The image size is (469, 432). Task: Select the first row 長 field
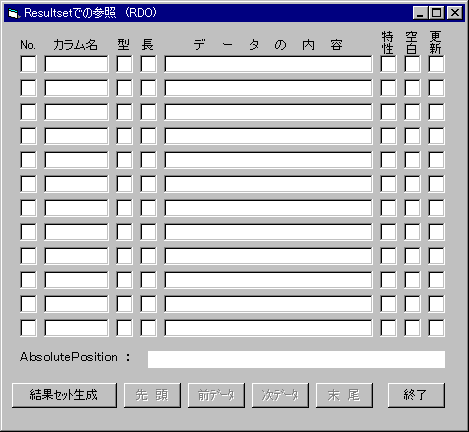(148, 64)
